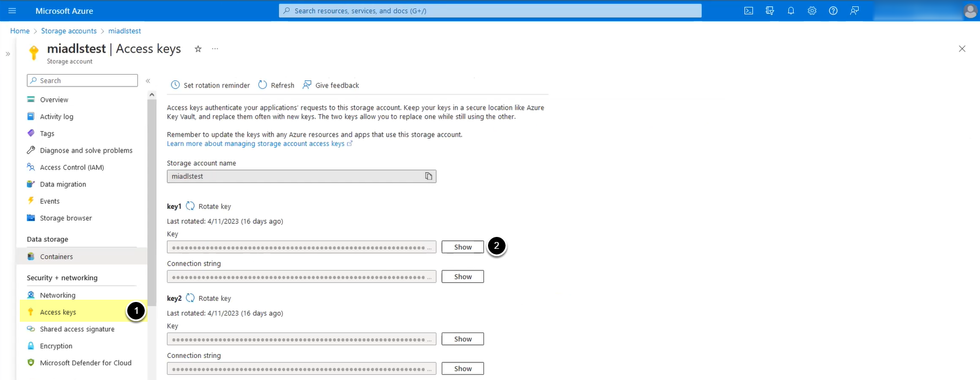Click the Microsoft Azure logo text
Image resolution: width=980 pixels, height=380 pixels.
(64, 11)
